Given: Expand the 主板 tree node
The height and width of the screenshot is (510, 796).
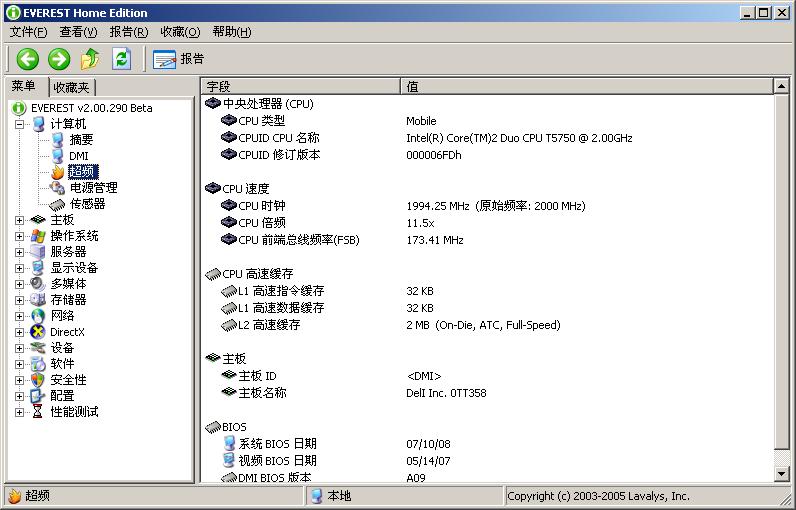Looking at the screenshot, I should click(x=19, y=220).
